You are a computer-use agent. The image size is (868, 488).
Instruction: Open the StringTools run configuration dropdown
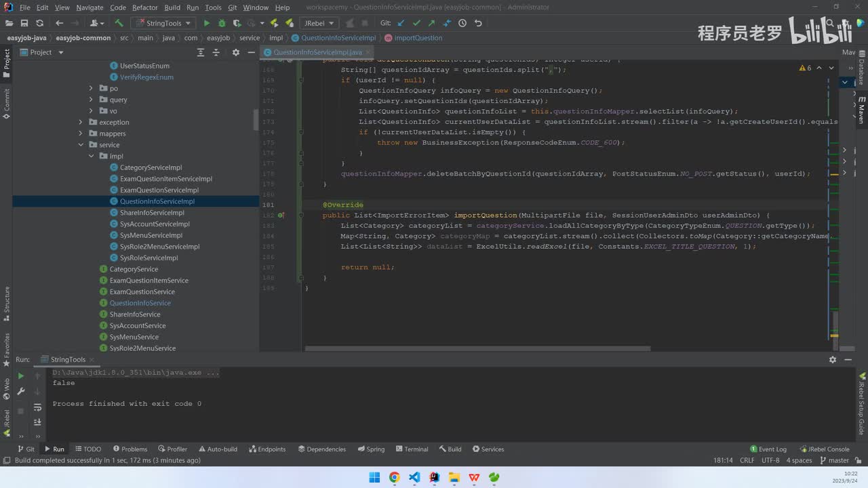click(163, 23)
